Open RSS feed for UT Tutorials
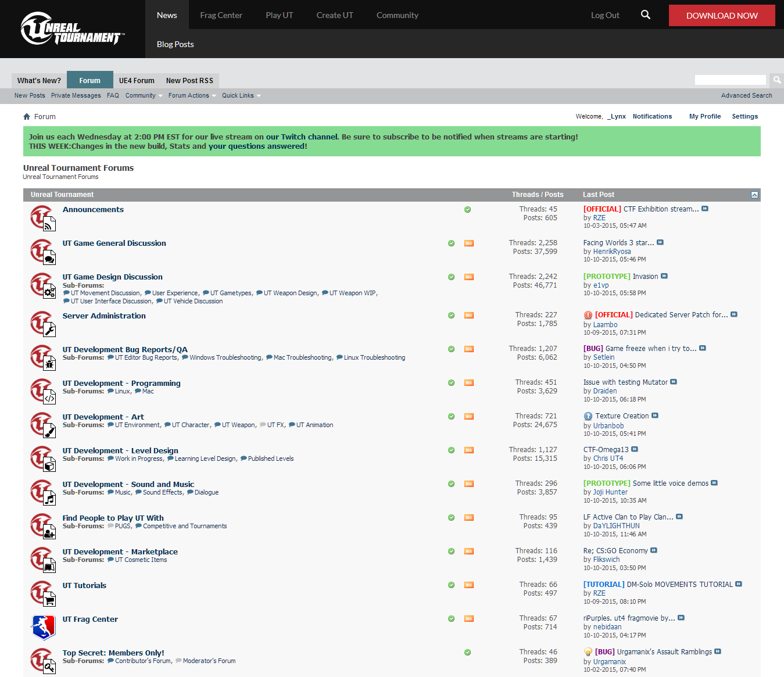 [x=469, y=585]
